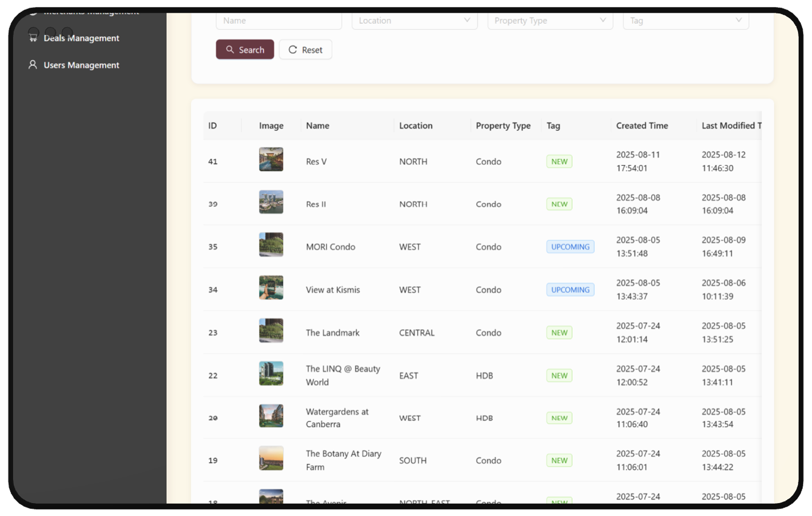View the MORI Condo image thumbnail
This screenshot has width=812, height=516.
(x=271, y=245)
